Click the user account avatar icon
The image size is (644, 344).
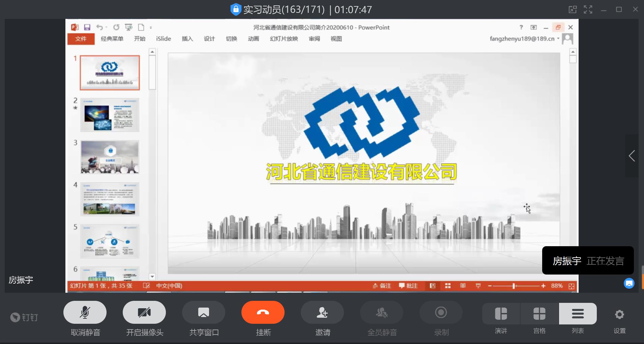[568, 39]
